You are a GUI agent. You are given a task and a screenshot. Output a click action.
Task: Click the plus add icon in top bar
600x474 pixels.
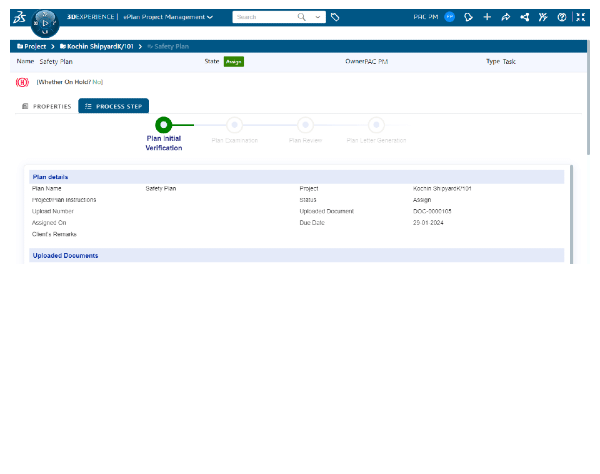[x=487, y=17]
